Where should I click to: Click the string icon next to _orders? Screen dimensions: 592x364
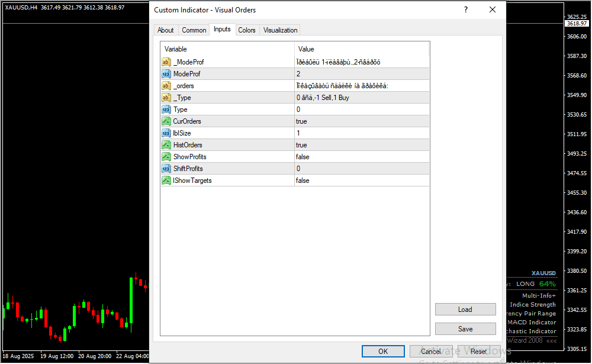(166, 86)
